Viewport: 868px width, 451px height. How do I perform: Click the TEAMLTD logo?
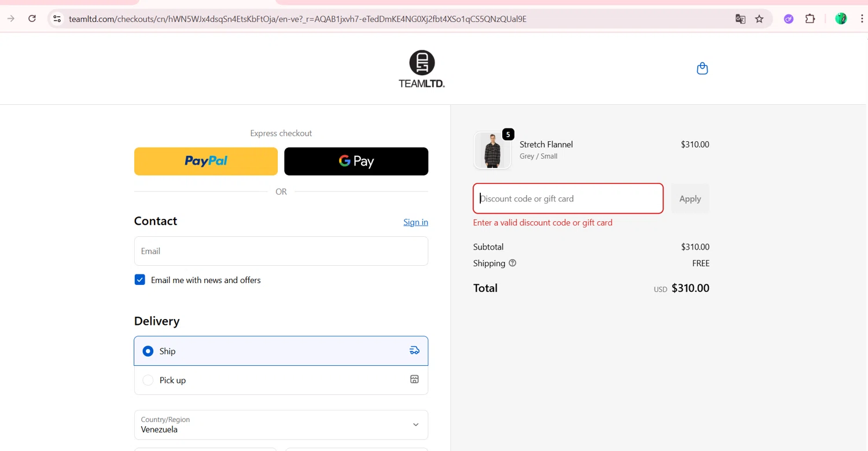tap(422, 69)
